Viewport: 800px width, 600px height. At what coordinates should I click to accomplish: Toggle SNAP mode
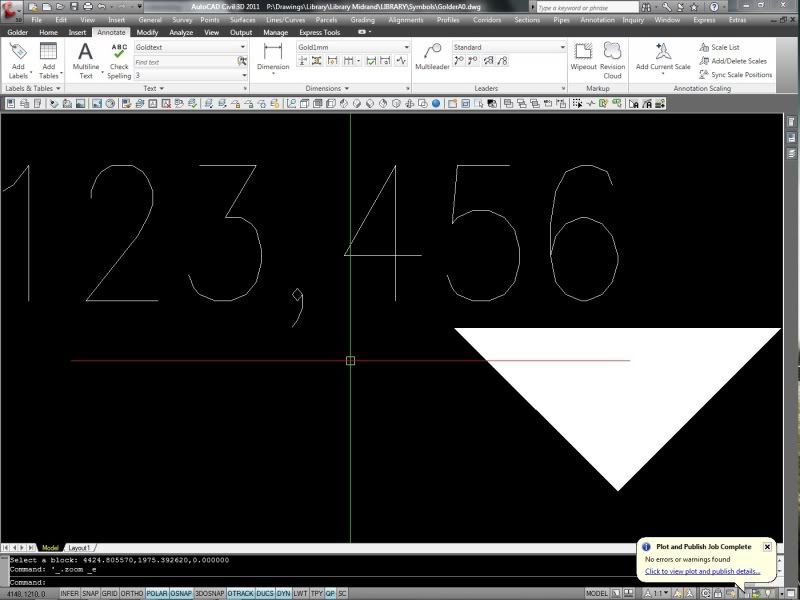pos(90,593)
